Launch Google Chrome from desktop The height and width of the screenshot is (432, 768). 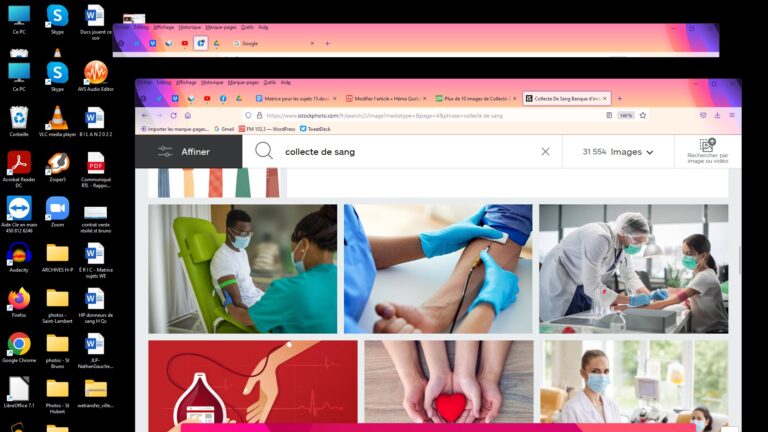coord(18,345)
